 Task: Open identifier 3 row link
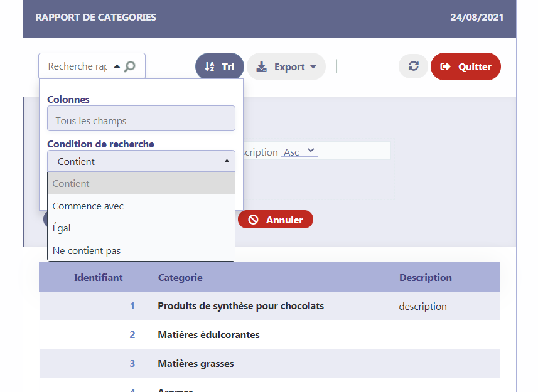132,364
